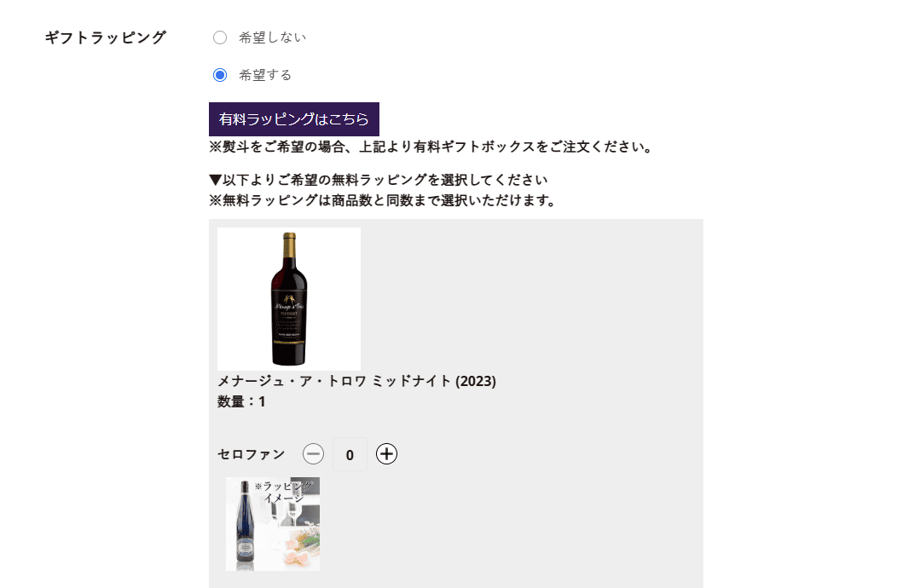Click the 無料ラッピングは商品数と同数まで notice
897x588 pixels.
[x=382, y=201]
